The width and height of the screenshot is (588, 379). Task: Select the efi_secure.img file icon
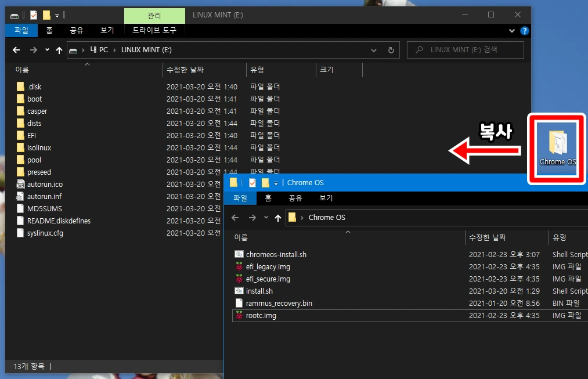coord(239,279)
